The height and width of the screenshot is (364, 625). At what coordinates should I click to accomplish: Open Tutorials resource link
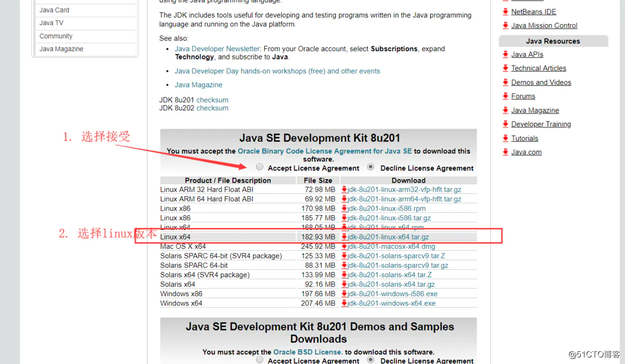tap(525, 138)
